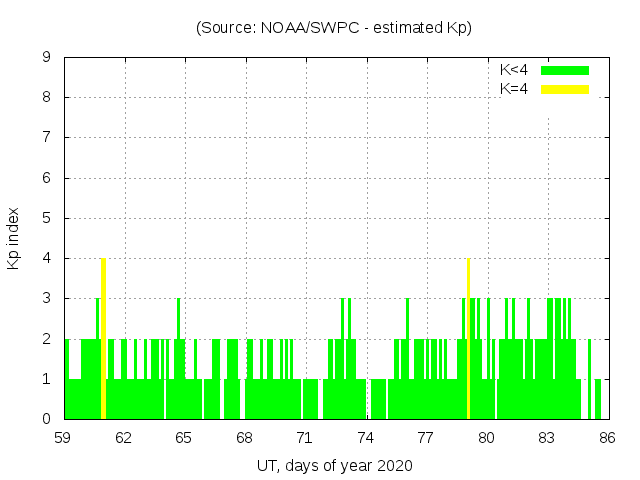Click the x-axis tick label 71

[x=305, y=438]
